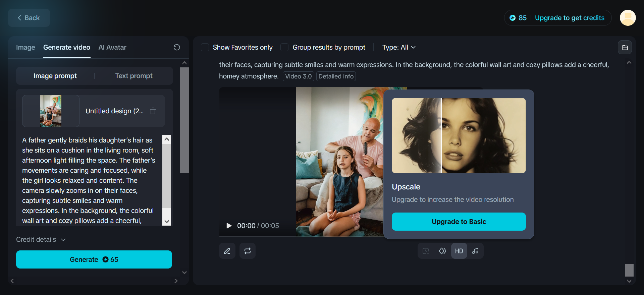Screen dimensions: 644x295
Task: Open the AI Avatar tab
Action: (112, 47)
